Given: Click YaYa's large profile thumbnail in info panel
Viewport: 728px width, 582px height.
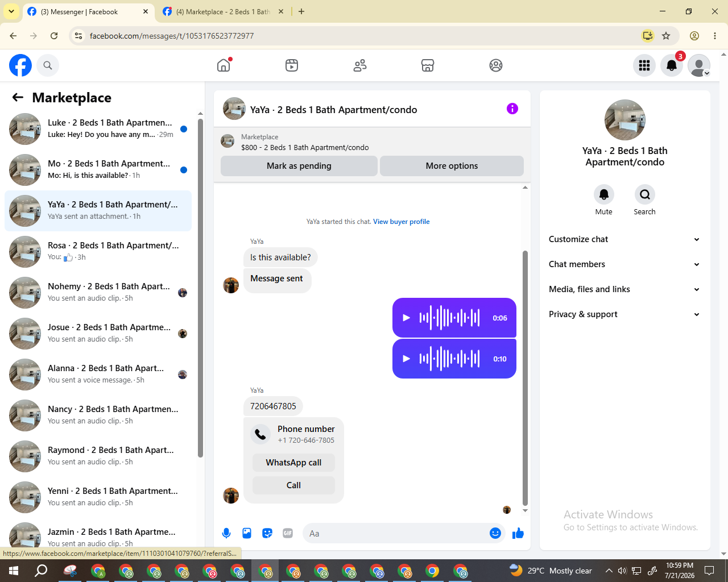Looking at the screenshot, I should 624,120.
